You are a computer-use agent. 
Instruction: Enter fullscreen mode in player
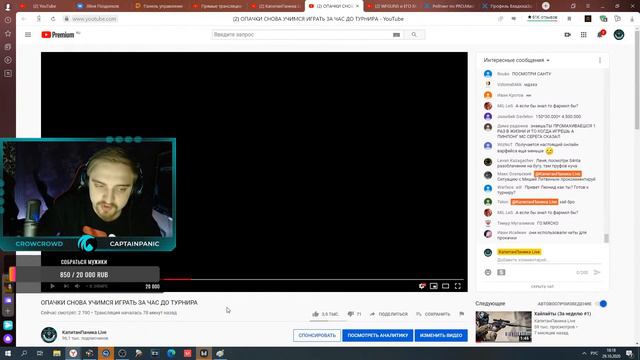tap(458, 286)
